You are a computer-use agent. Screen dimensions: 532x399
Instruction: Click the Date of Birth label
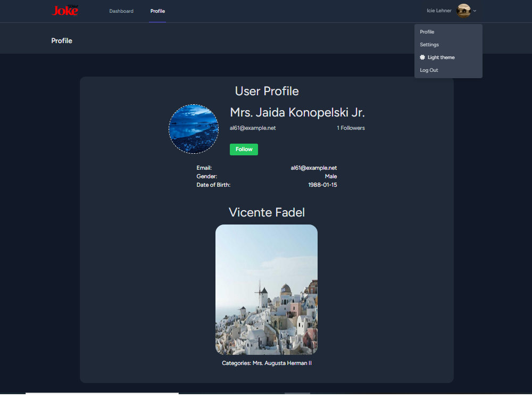213,185
